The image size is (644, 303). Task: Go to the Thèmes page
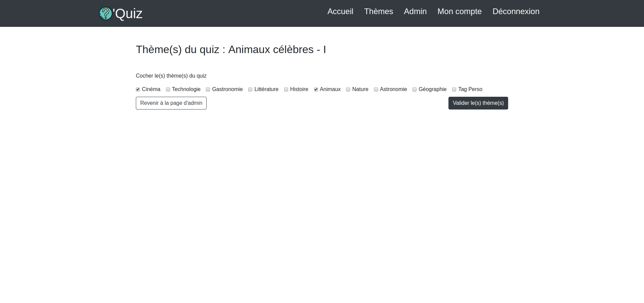[378, 11]
